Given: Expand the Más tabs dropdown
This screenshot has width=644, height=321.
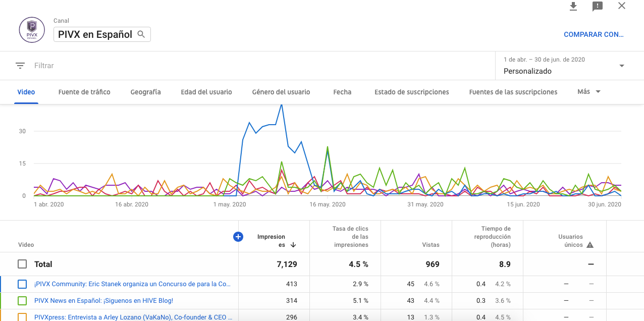Looking at the screenshot, I should 589,92.
